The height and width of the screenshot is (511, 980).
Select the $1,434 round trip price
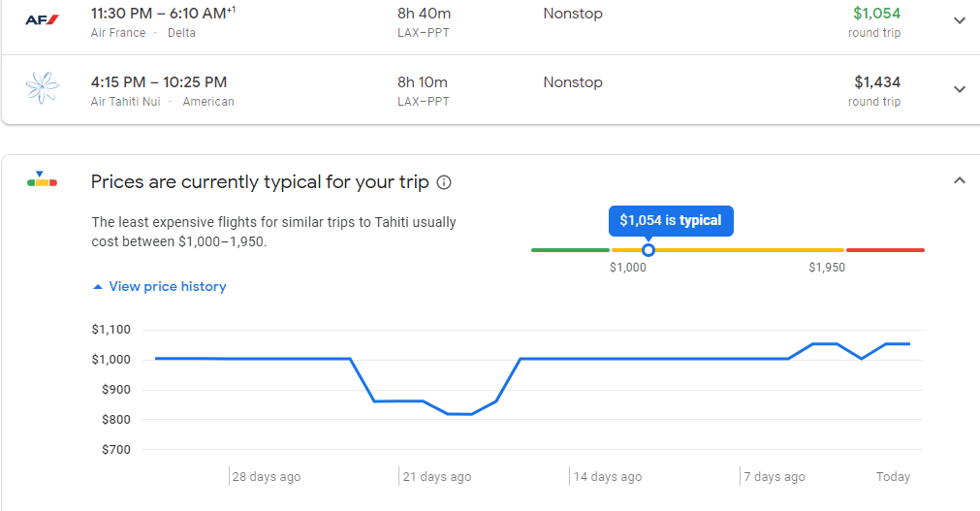876,82
